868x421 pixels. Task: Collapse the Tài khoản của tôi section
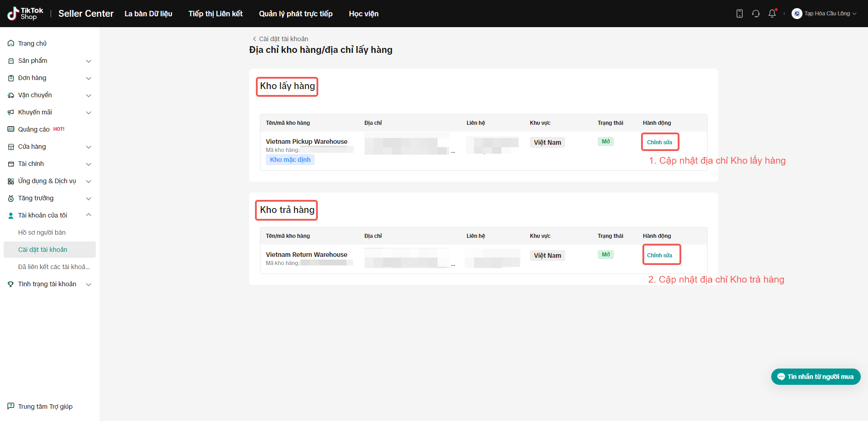pyautogui.click(x=89, y=215)
